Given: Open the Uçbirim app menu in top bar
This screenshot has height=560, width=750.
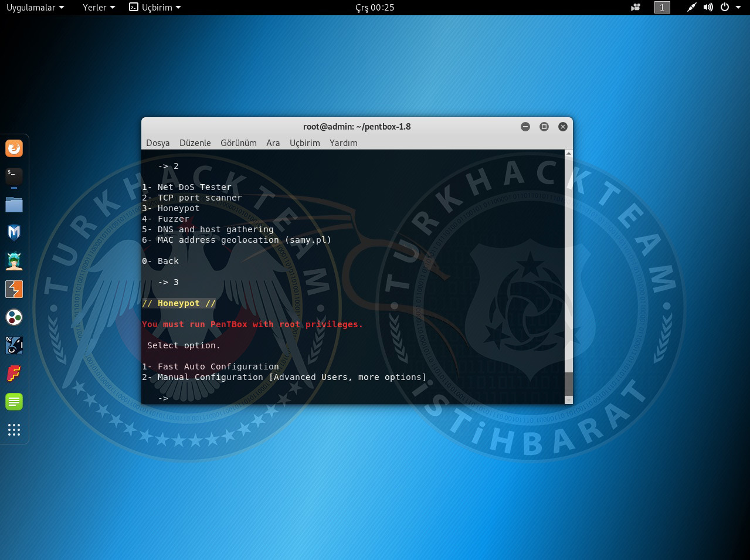Looking at the screenshot, I should coord(155,8).
